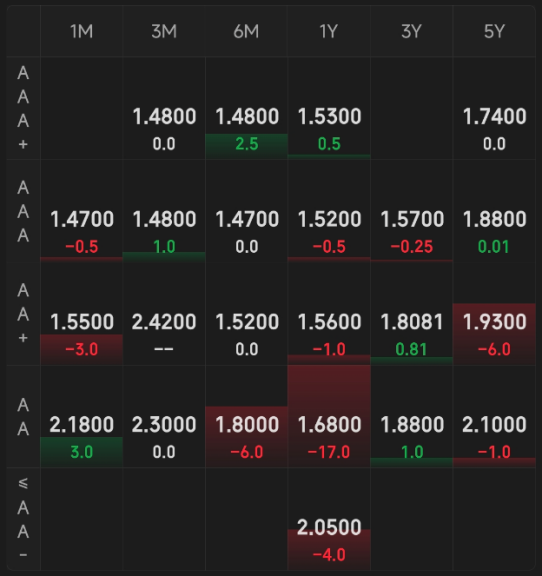Choose the 1Y tenor header

tap(329, 32)
